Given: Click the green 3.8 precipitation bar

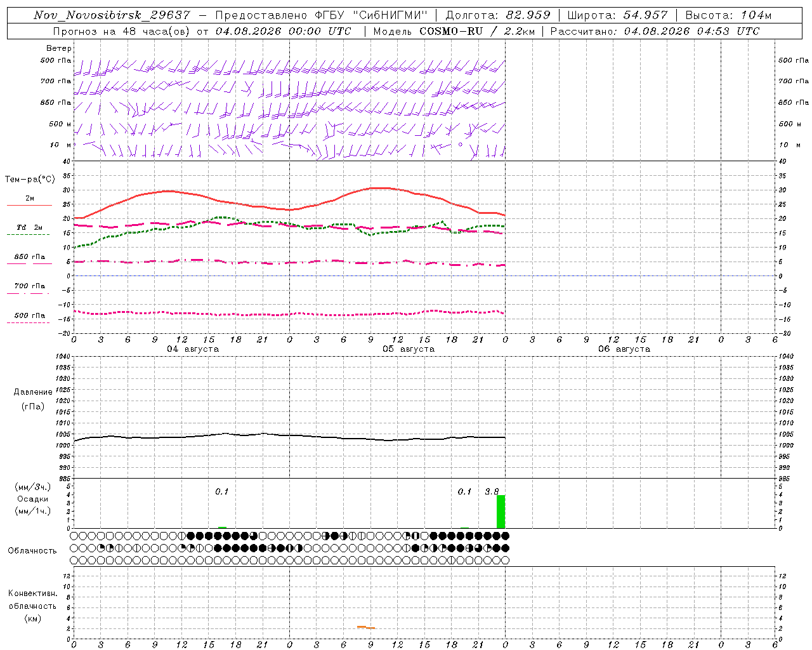Looking at the screenshot, I should (501, 512).
